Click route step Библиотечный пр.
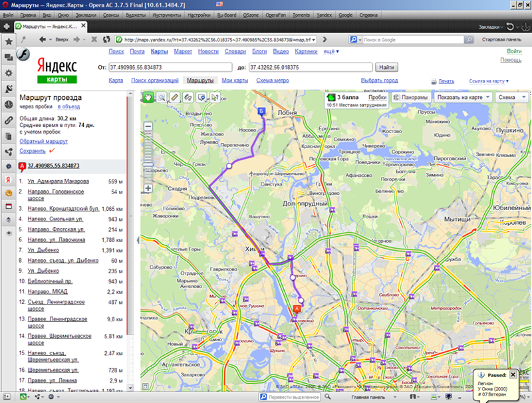Image resolution: width=532 pixels, height=403 pixels. coord(50,281)
